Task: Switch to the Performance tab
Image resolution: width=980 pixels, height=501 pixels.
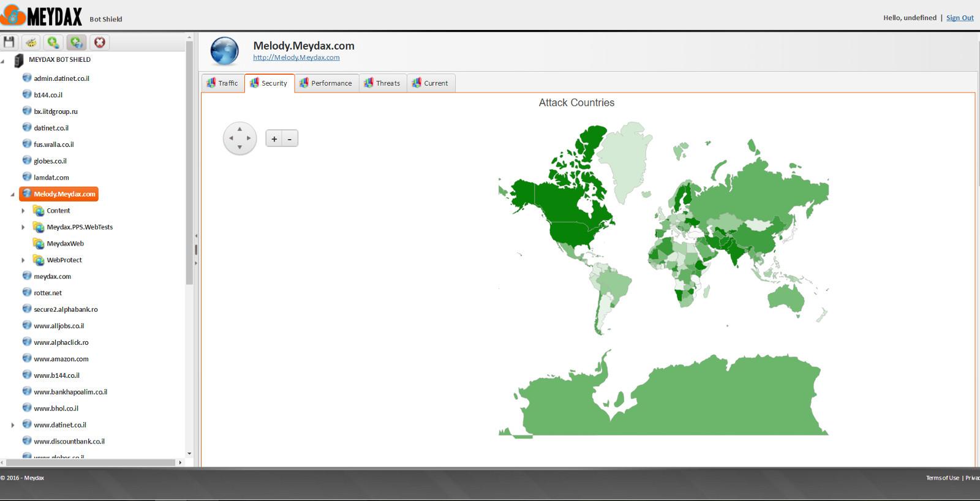Action: pyautogui.click(x=326, y=83)
